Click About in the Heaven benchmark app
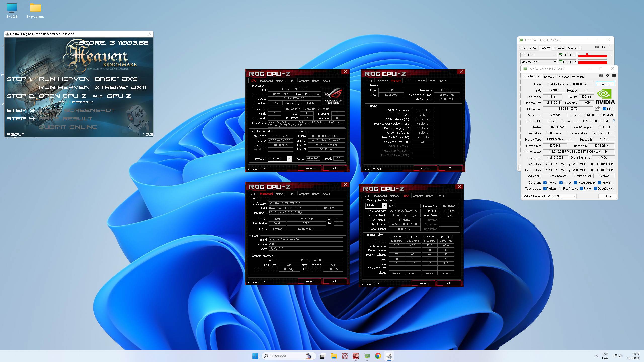Screen dimensions: 644x362 (x=15, y=134)
